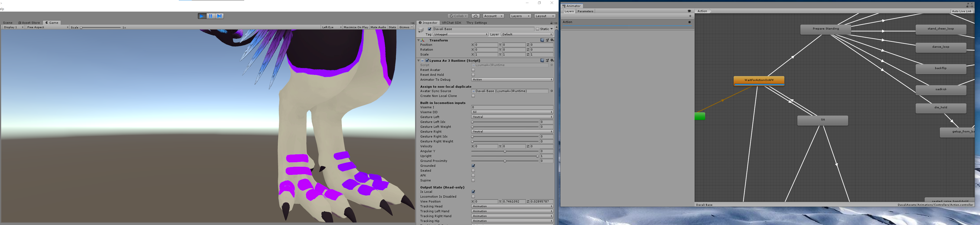Select the Prepare Standing state node
Screen dimensions: 980x225
pos(826,29)
